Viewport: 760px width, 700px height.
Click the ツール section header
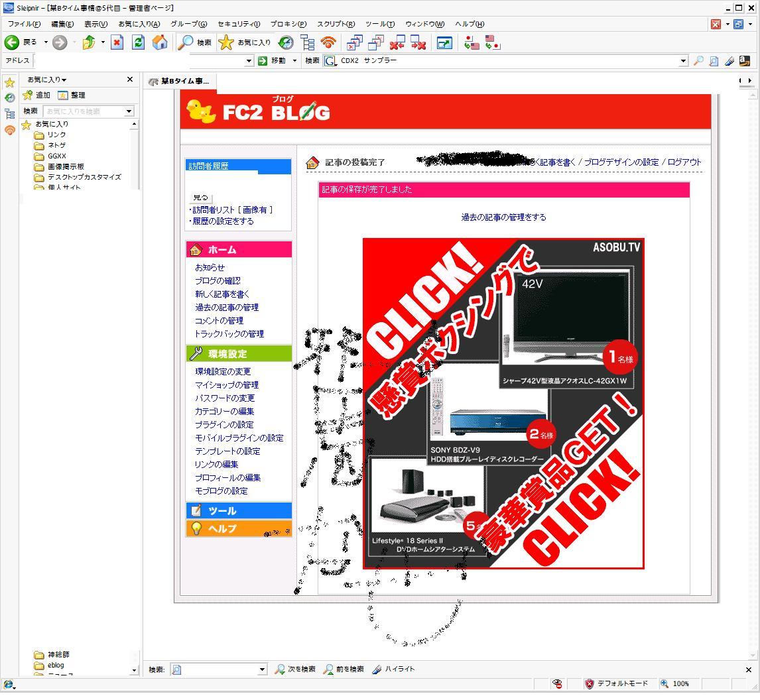click(x=239, y=510)
